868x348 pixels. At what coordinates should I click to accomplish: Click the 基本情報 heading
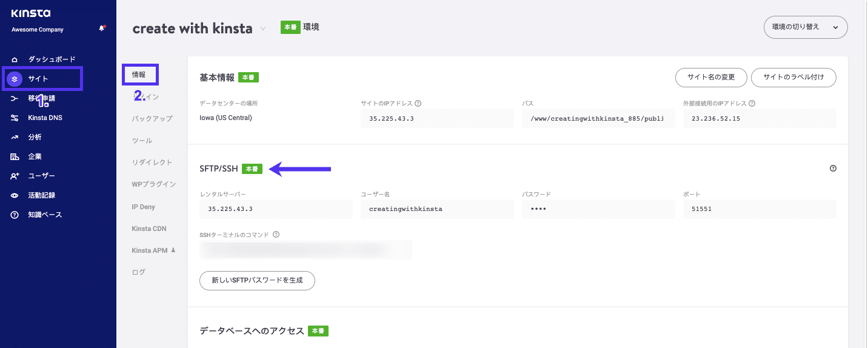[216, 78]
